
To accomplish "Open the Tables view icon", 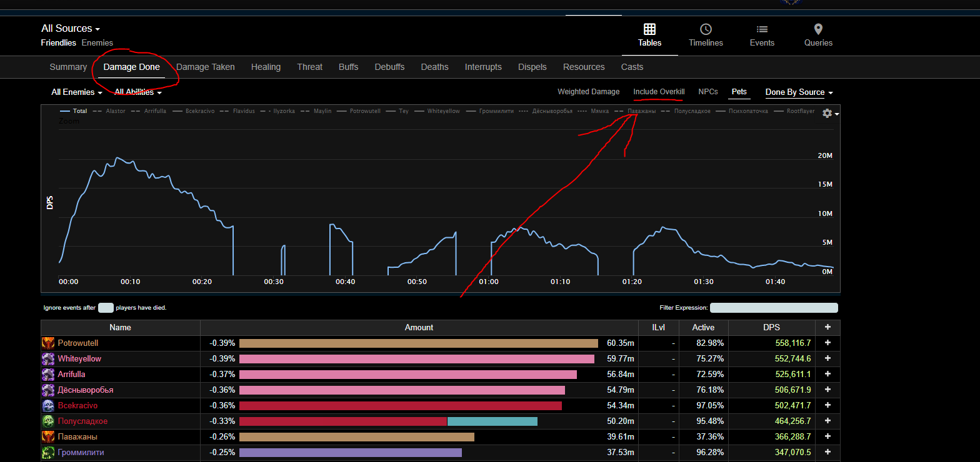I will tap(649, 29).
